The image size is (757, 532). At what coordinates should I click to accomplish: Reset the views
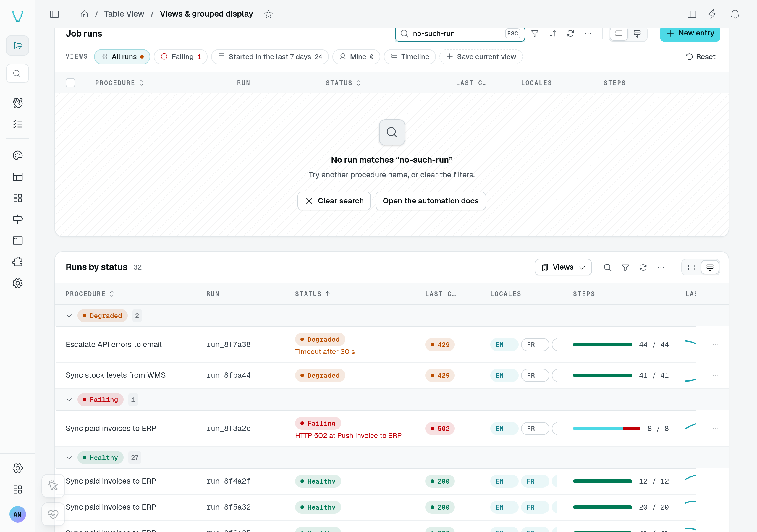coord(700,57)
